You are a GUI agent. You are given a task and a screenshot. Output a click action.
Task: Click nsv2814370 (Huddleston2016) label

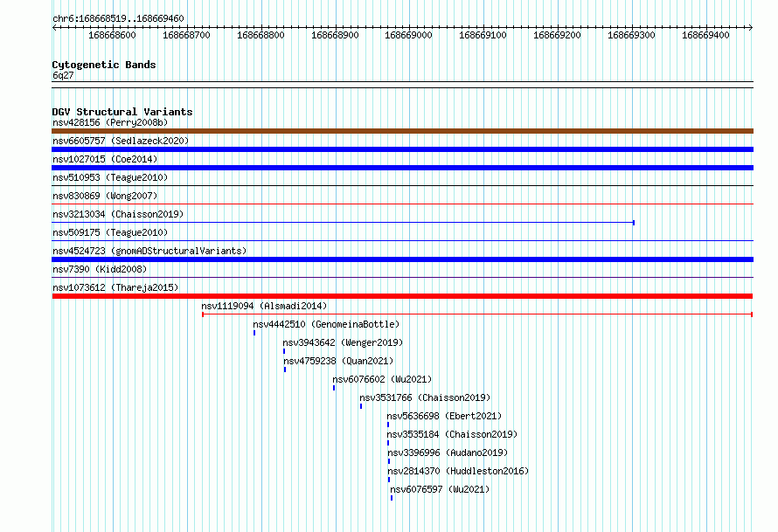458,471
